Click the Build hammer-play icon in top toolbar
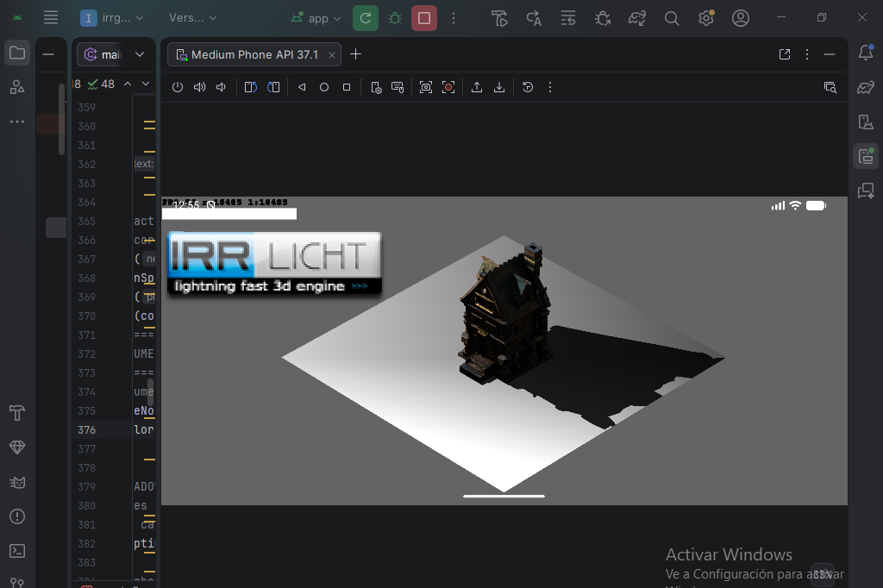This screenshot has height=588, width=883. tap(499, 18)
